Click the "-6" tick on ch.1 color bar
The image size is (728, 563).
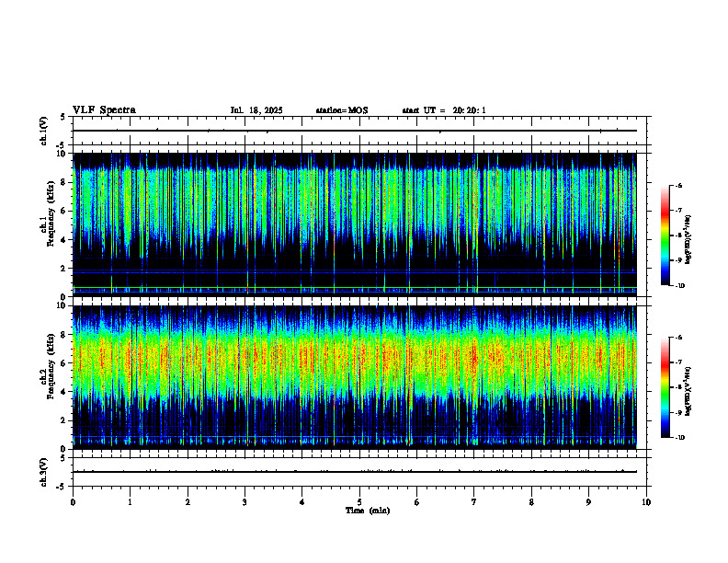pyautogui.click(x=678, y=186)
